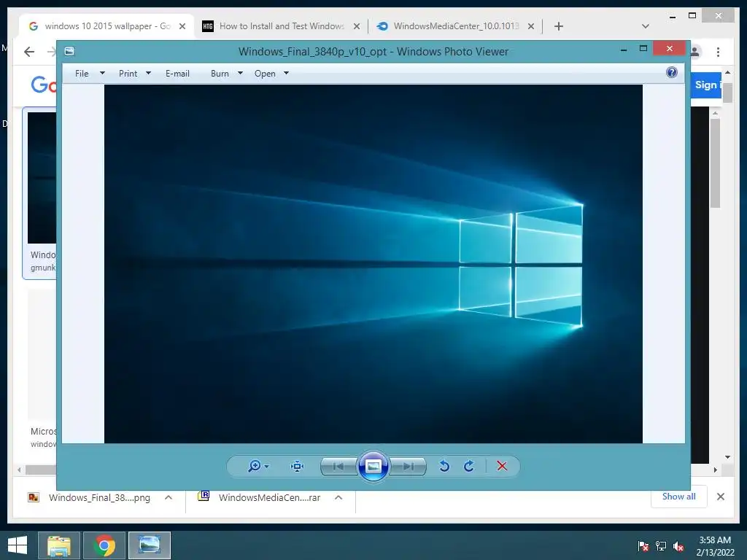The width and height of the screenshot is (747, 560).
Task: Open the Burn menu
Action: coord(220,74)
